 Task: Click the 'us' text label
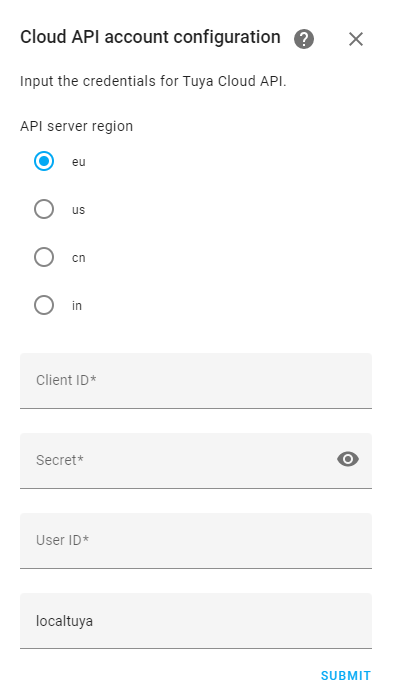click(78, 210)
